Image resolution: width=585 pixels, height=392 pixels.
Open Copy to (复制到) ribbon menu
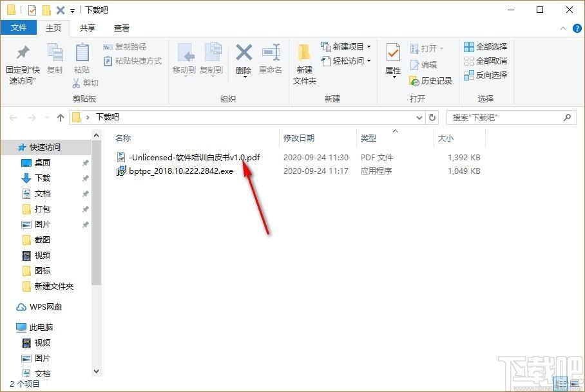211,59
